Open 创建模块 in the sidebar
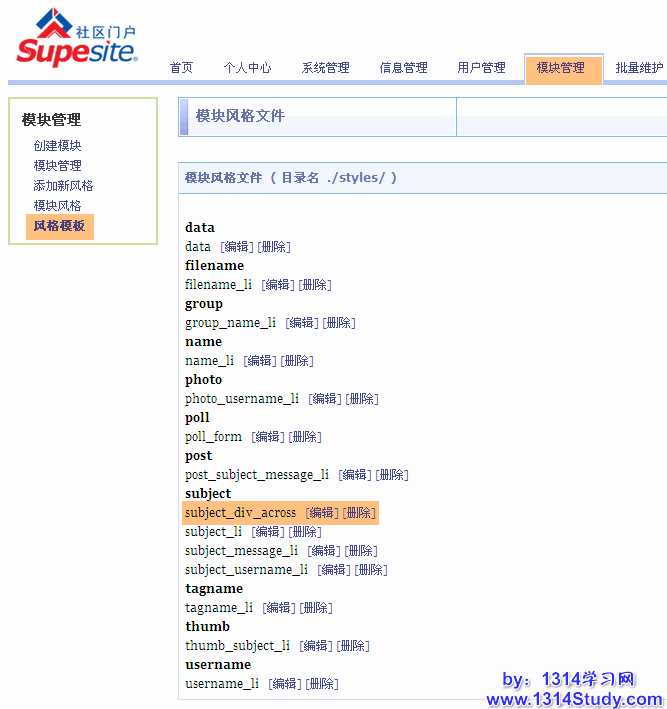This screenshot has width=667, height=709. pyautogui.click(x=57, y=146)
